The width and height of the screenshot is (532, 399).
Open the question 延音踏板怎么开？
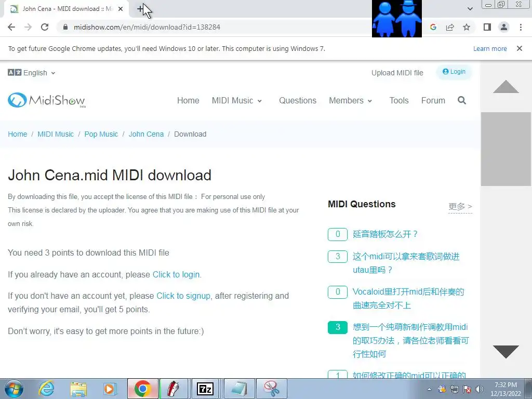click(x=385, y=234)
